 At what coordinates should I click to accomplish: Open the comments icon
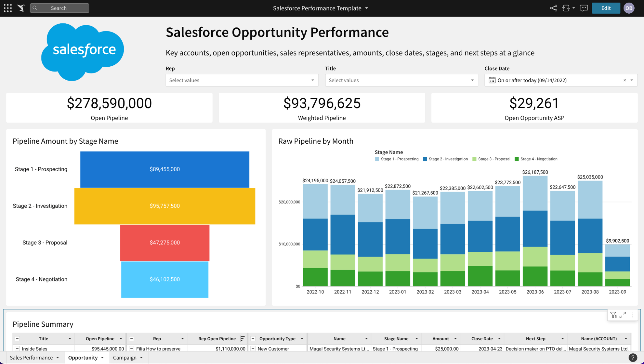(x=584, y=8)
